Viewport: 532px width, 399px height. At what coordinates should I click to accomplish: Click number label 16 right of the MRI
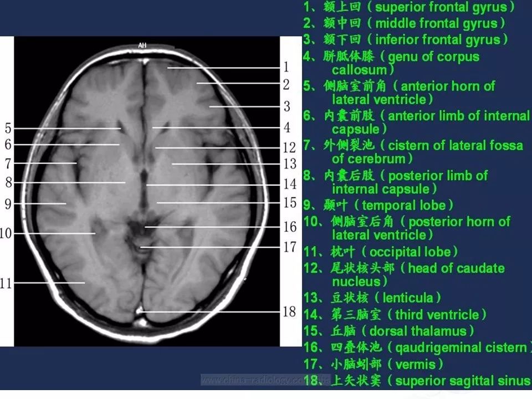[290, 227]
